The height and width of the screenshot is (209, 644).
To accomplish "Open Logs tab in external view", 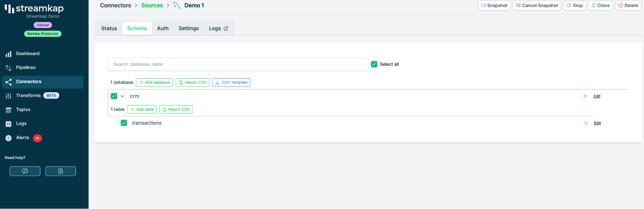I will [x=218, y=28].
